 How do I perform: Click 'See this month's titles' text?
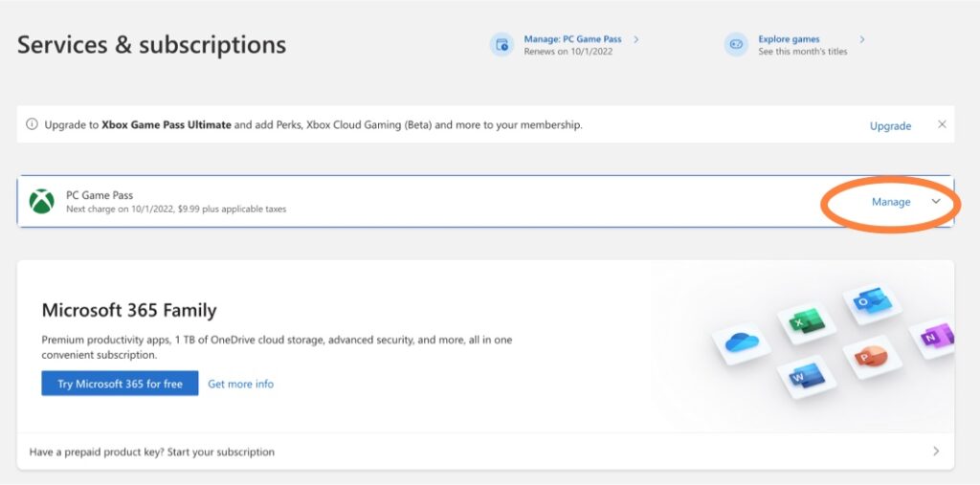803,52
